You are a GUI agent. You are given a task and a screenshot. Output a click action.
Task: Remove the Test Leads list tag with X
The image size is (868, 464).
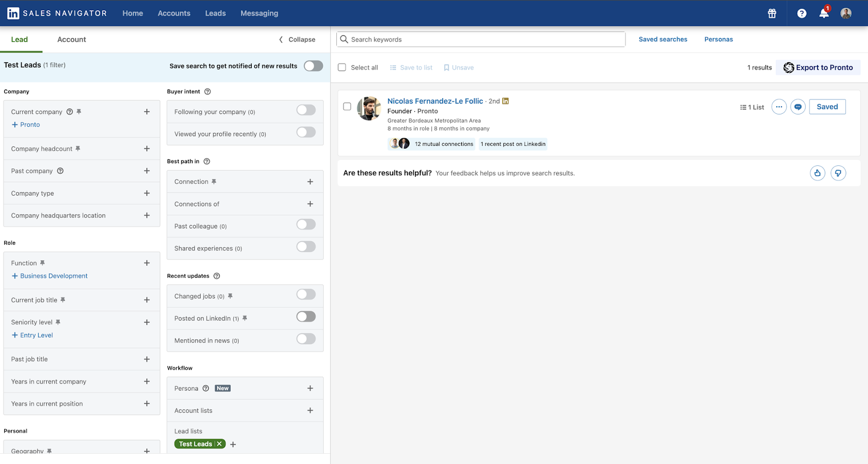[219, 444]
